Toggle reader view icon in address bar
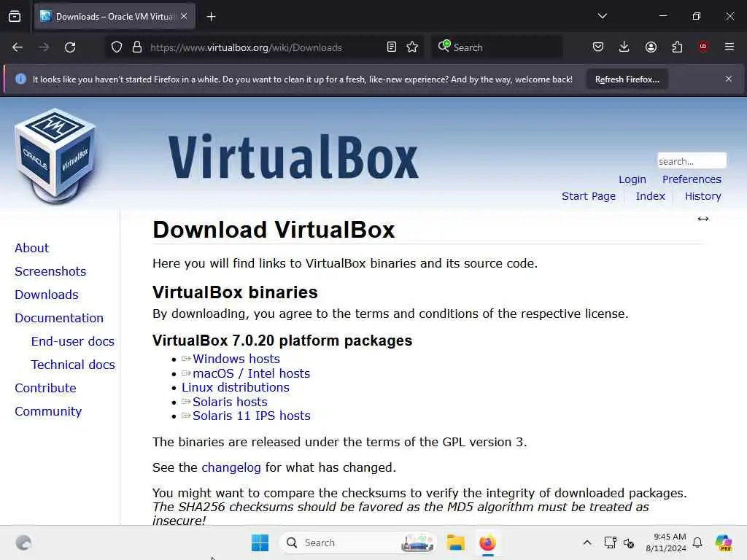Image resolution: width=747 pixels, height=560 pixels. (x=392, y=47)
